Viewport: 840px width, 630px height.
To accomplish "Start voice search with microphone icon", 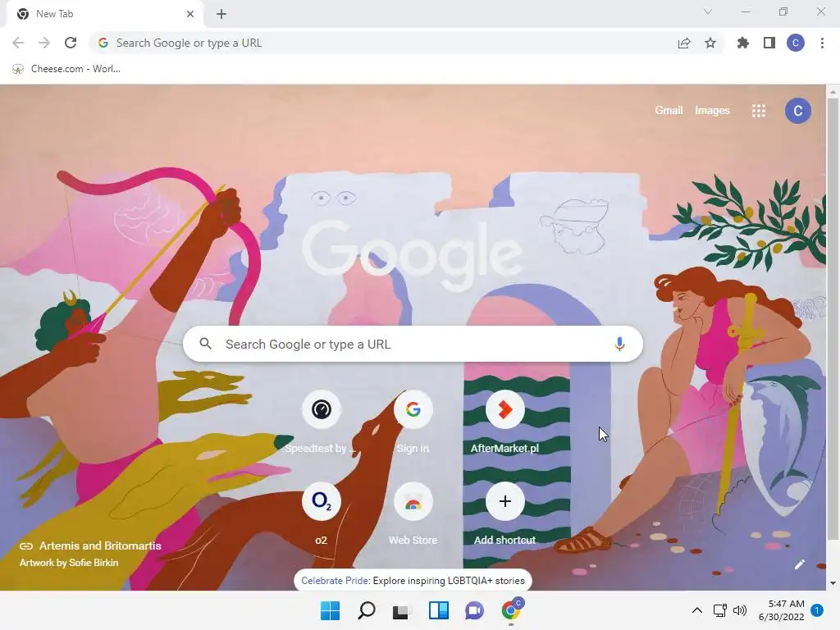I will [x=619, y=344].
